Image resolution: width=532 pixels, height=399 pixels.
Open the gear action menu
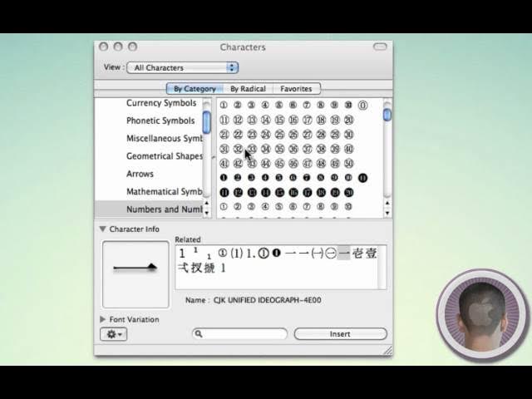[x=112, y=334]
